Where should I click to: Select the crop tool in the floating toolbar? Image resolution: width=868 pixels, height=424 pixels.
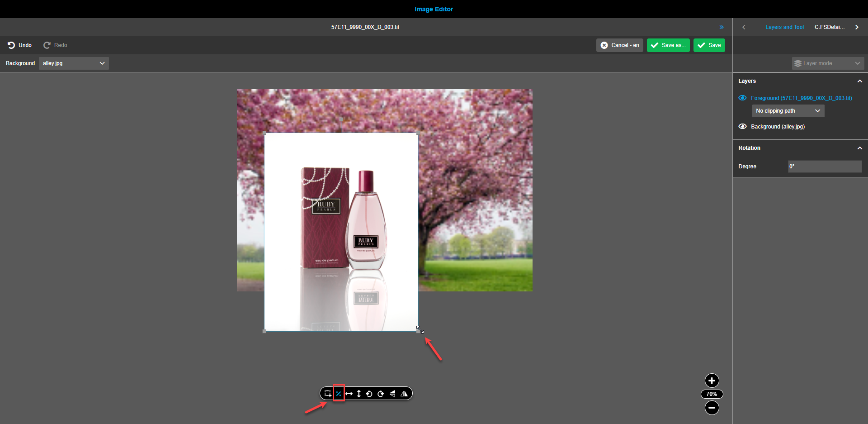pyautogui.click(x=327, y=393)
